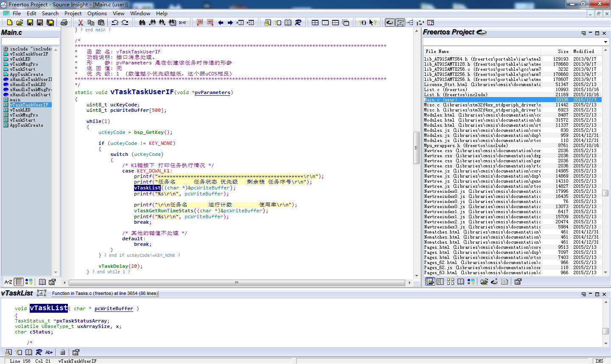The image size is (611, 364).
Task: Toggle the Clip Window toolbar icon
Action: [420, 22]
